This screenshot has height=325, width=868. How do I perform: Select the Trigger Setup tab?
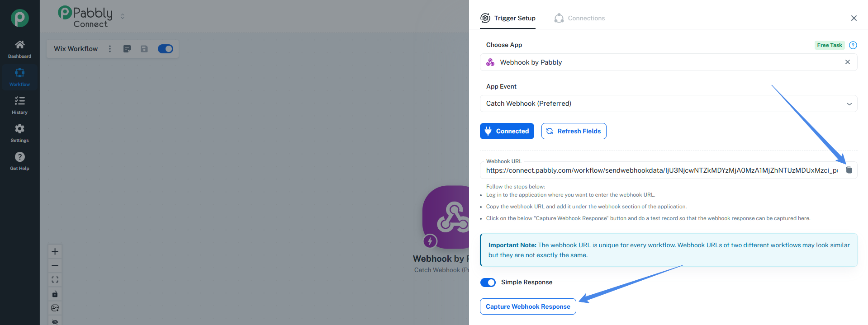[508, 18]
